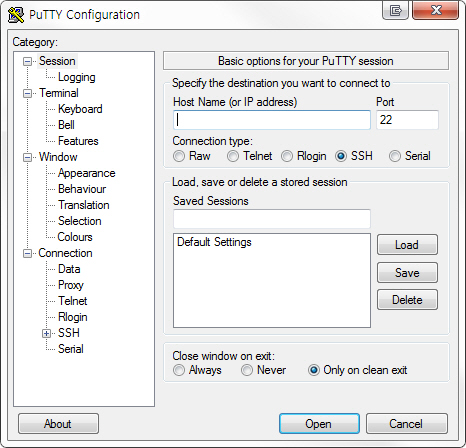The image size is (466, 448).
Task: Click the Open button
Action: click(319, 424)
